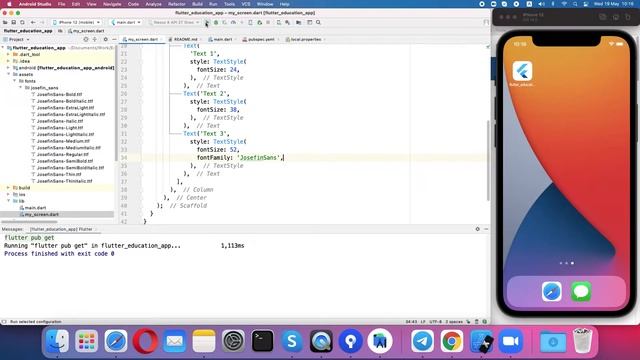Viewport: 640px width, 360px height.
Task: Take a Simulator screenshot with the camera icon
Action: coord(616,17)
